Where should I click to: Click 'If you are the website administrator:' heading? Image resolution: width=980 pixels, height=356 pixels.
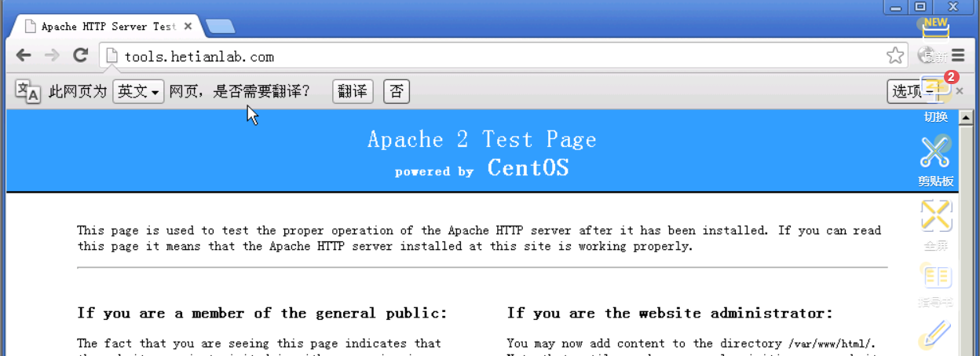tap(670, 313)
